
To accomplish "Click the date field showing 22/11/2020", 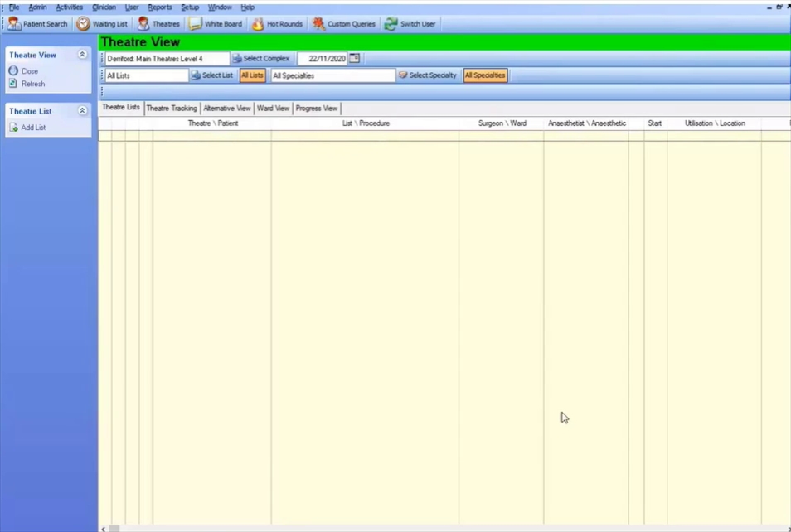I will click(323, 59).
